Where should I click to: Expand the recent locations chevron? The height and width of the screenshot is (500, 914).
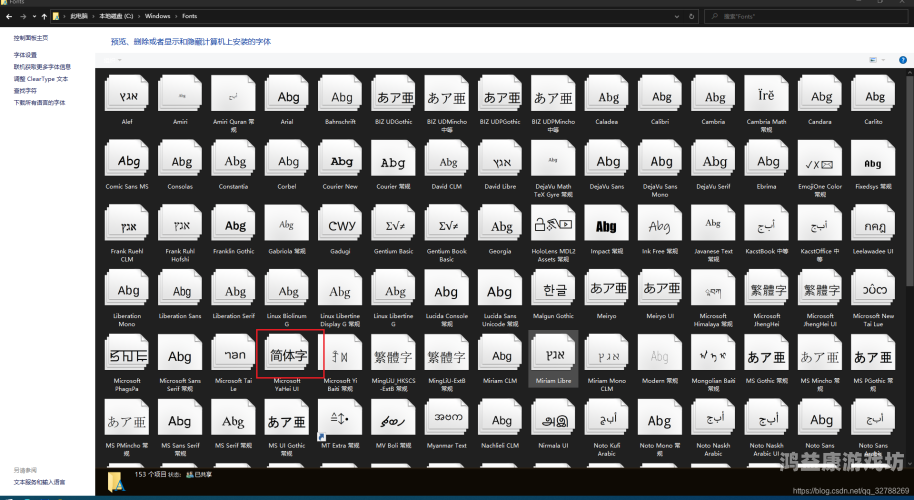(32, 16)
